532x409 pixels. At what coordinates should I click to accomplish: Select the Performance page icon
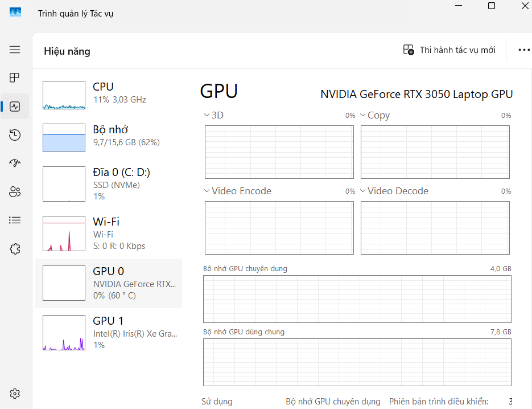[x=15, y=107]
